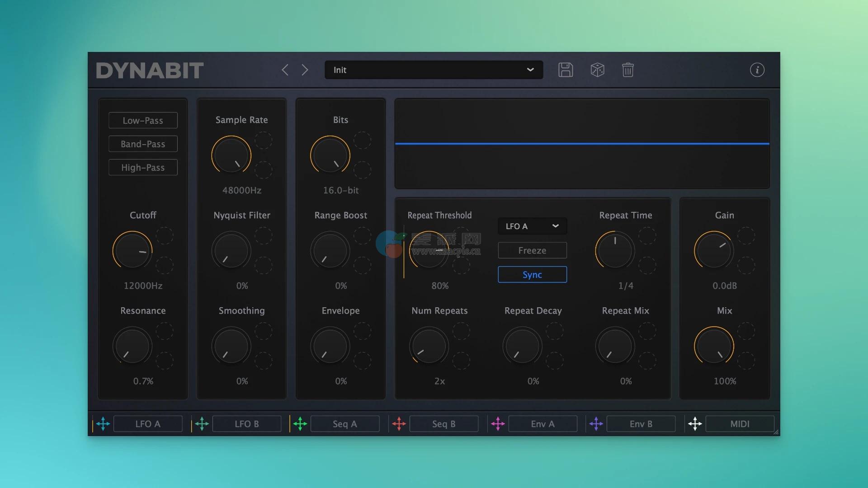Open the Env A modulation tab
868x488 pixels.
542,424
